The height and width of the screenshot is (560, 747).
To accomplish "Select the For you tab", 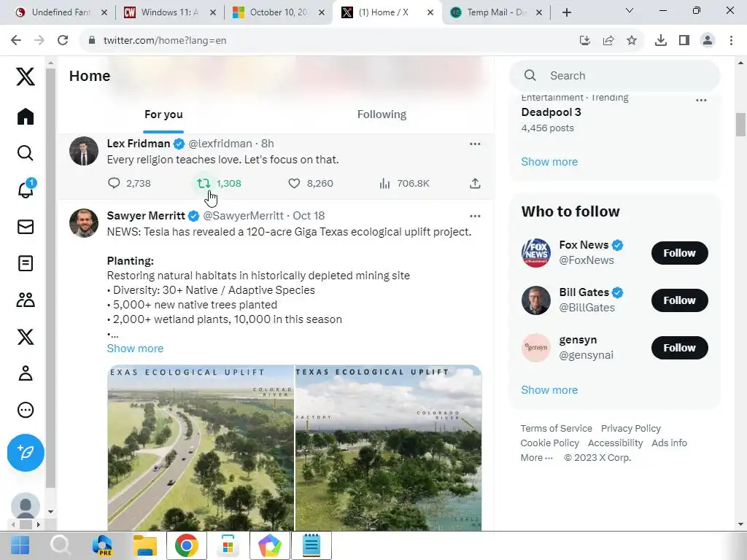I will pos(163,114).
